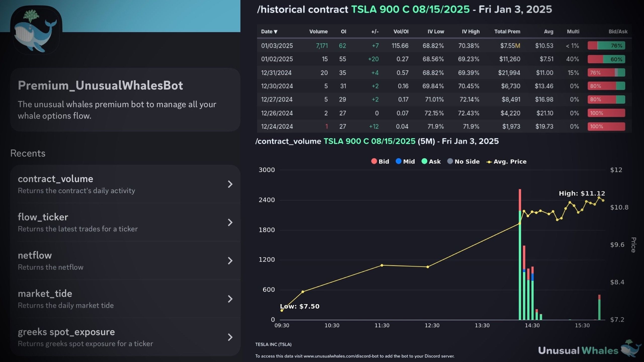
Task: Select the flow_ticker recent command
Action: [125, 222]
